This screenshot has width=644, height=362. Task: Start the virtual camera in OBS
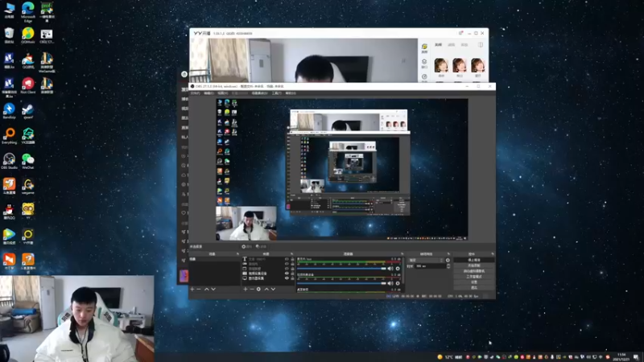tap(474, 271)
